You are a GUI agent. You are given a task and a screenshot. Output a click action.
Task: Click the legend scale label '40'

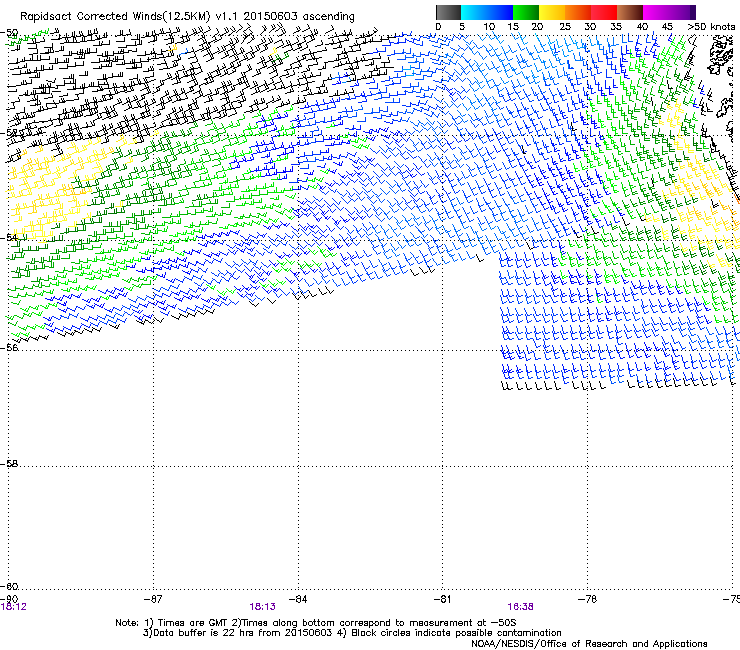pos(642,27)
